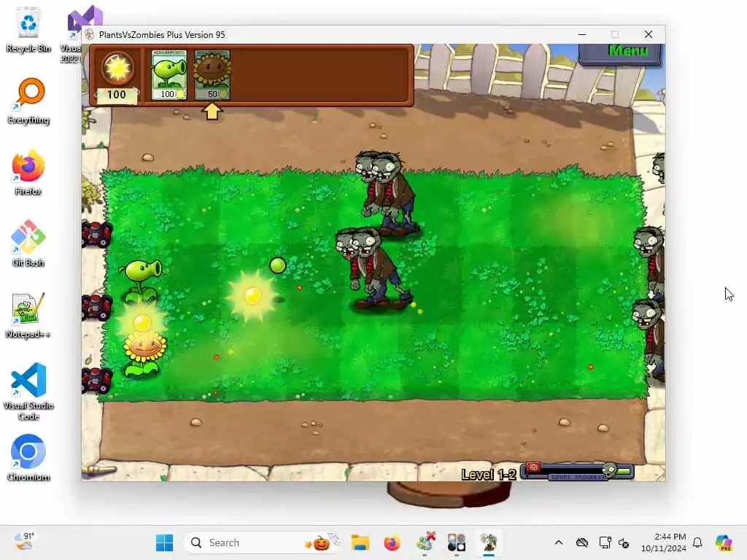Click the planted Peashooter on lawn
This screenshot has width=747, height=560.
point(142,281)
